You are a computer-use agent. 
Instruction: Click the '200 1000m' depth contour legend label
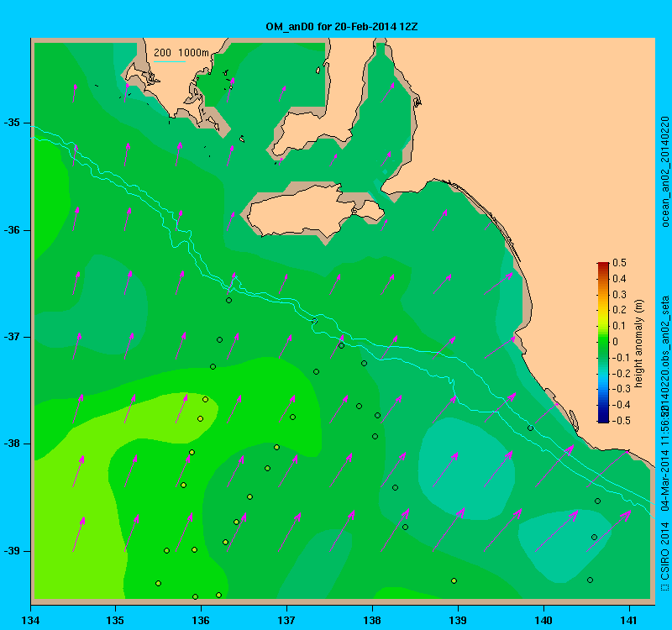point(181,53)
